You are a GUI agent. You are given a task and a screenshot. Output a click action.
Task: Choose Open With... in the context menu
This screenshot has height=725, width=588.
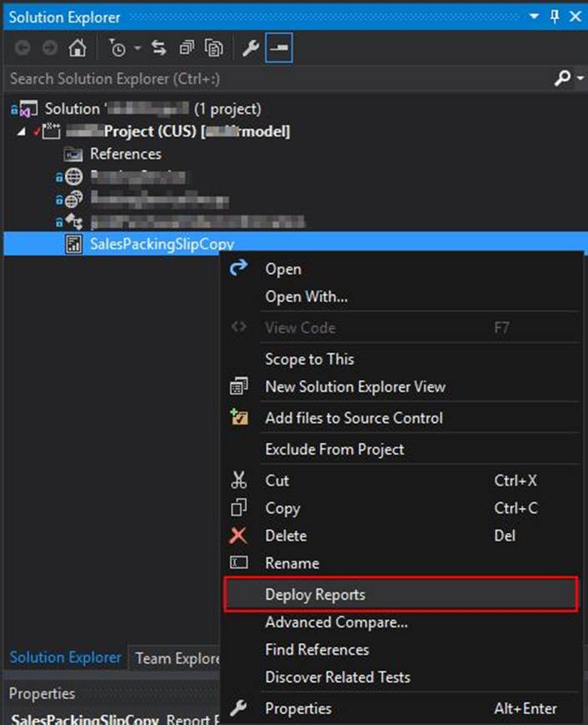coord(306,297)
